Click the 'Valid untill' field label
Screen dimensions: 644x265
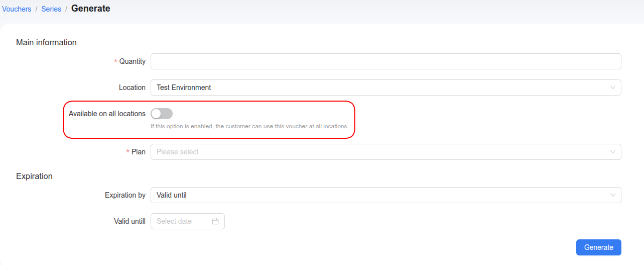tap(130, 221)
